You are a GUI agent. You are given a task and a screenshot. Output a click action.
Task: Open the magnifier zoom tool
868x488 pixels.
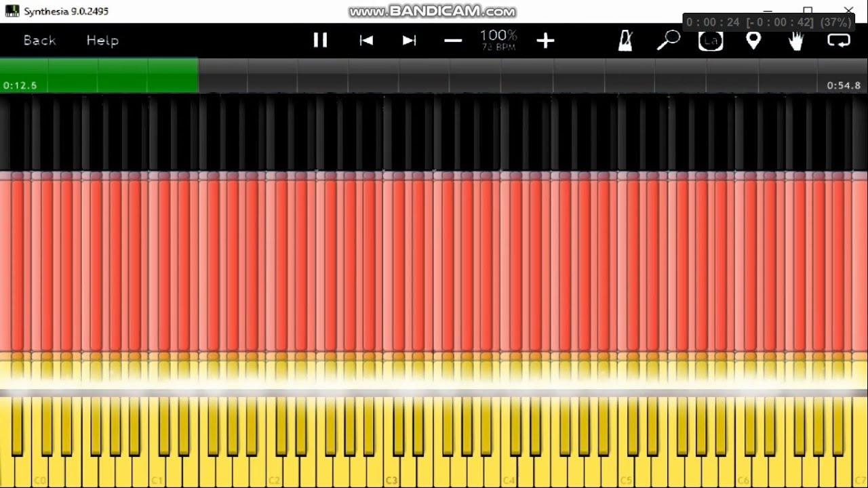(x=668, y=41)
